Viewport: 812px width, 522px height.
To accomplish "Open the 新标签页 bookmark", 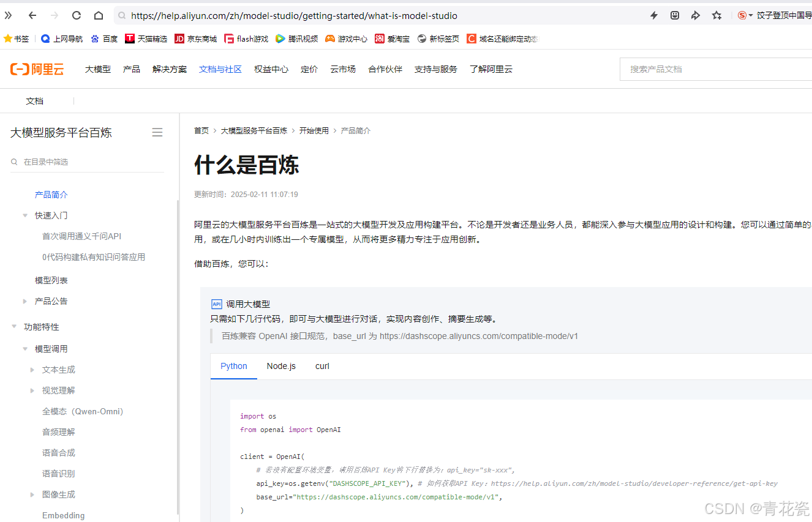I will pos(438,39).
